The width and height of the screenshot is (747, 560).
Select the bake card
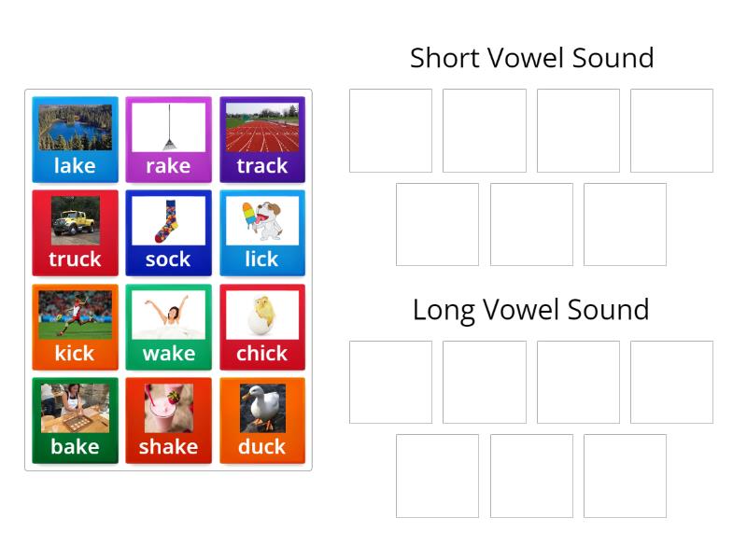[x=75, y=420]
